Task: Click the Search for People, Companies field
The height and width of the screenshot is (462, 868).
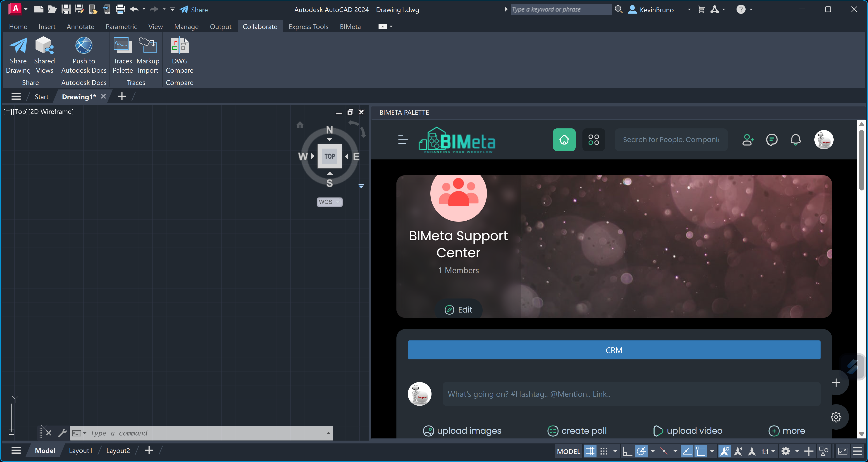Action: point(671,140)
